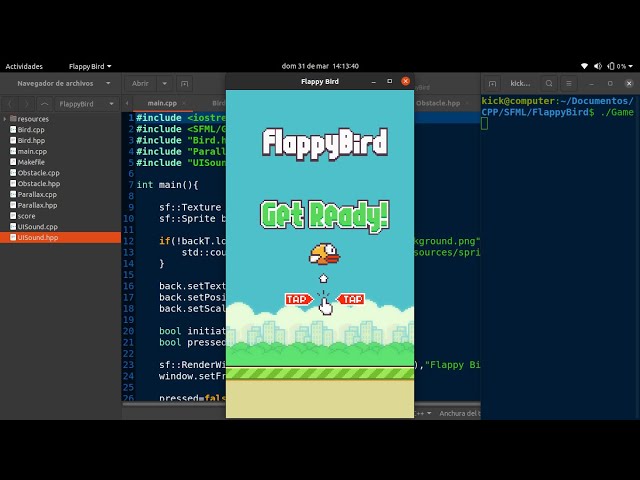Open main.cpp in file list
The width and height of the screenshot is (640, 480).
32,151
